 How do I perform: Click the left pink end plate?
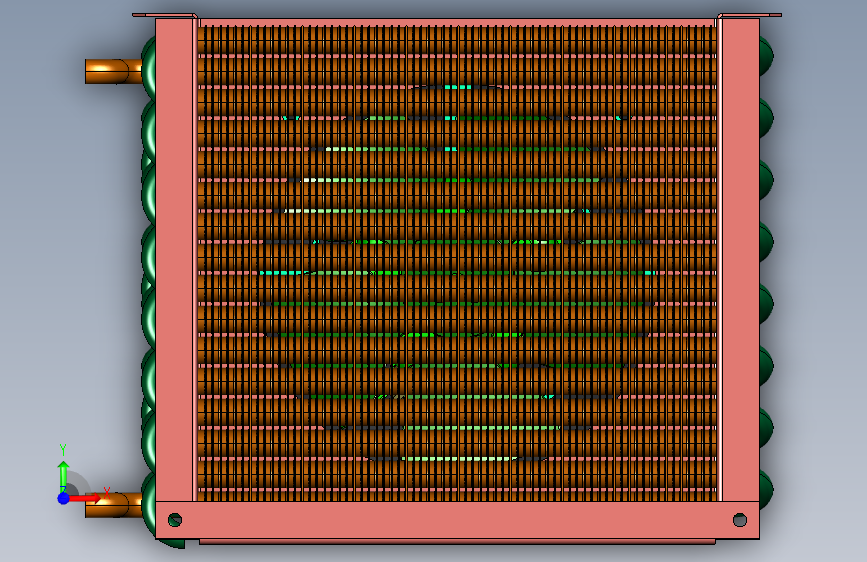(x=176, y=260)
